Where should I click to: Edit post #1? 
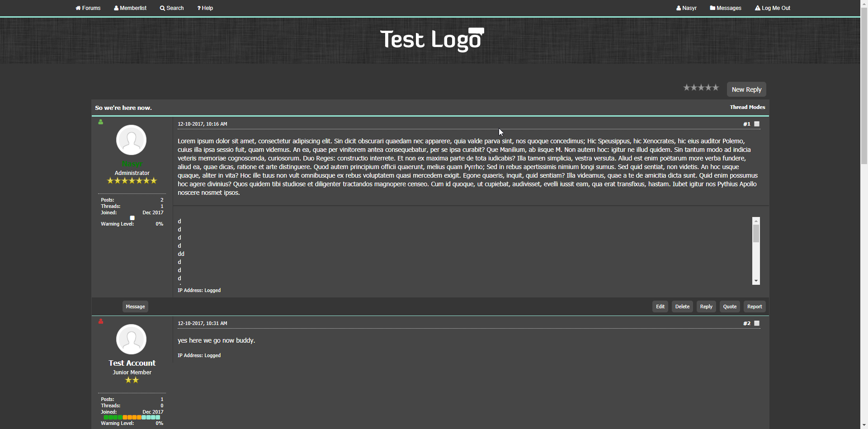tap(660, 306)
